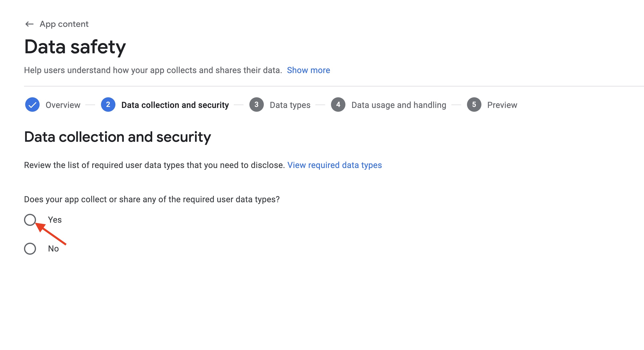Click the step 4 circle icon

pos(338,105)
